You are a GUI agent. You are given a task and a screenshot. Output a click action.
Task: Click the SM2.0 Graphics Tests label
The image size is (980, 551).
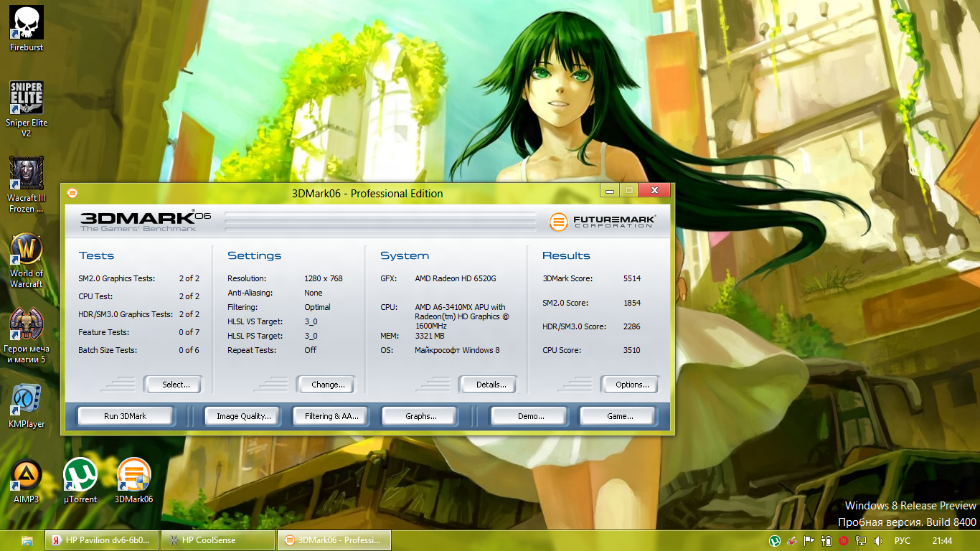pos(116,278)
